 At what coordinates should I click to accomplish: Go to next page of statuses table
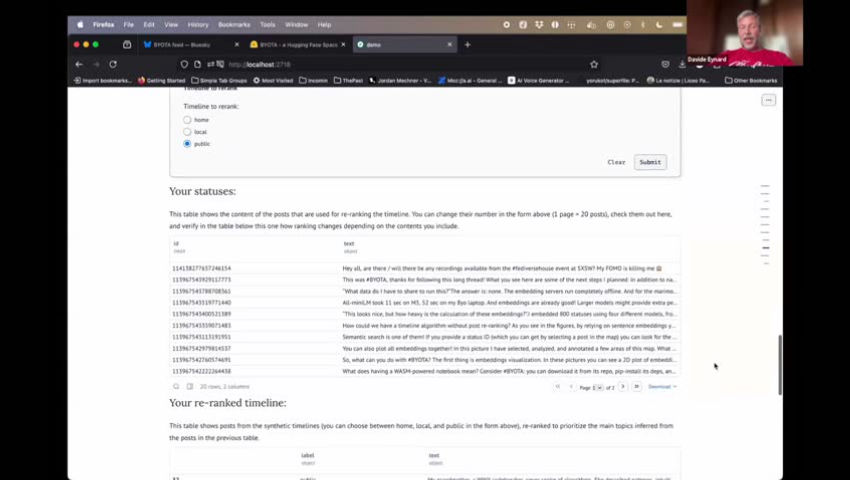point(622,386)
